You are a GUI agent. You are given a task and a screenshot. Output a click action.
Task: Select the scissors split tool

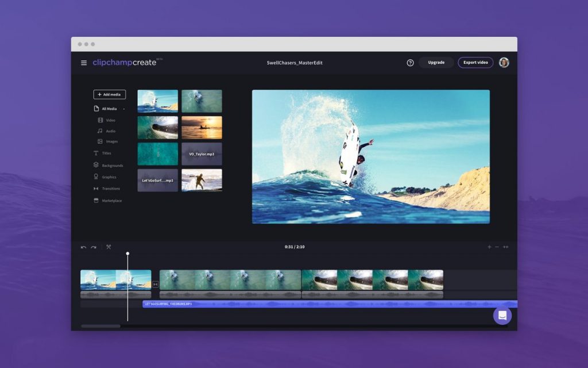point(109,247)
